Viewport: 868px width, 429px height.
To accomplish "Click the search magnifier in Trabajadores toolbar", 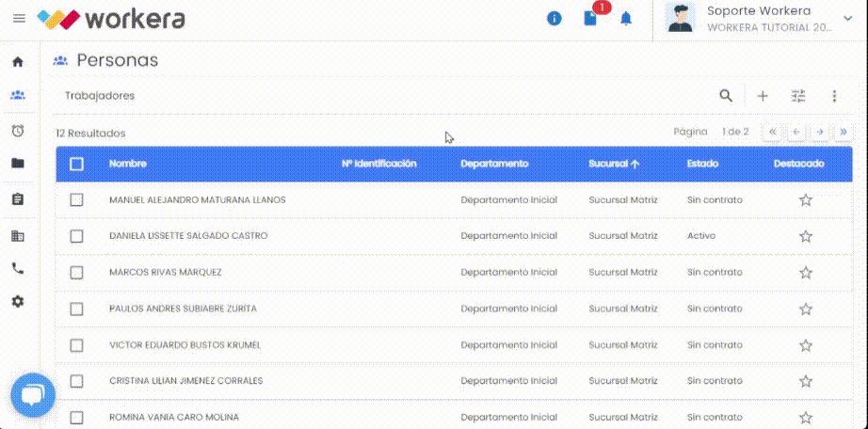I will [726, 96].
